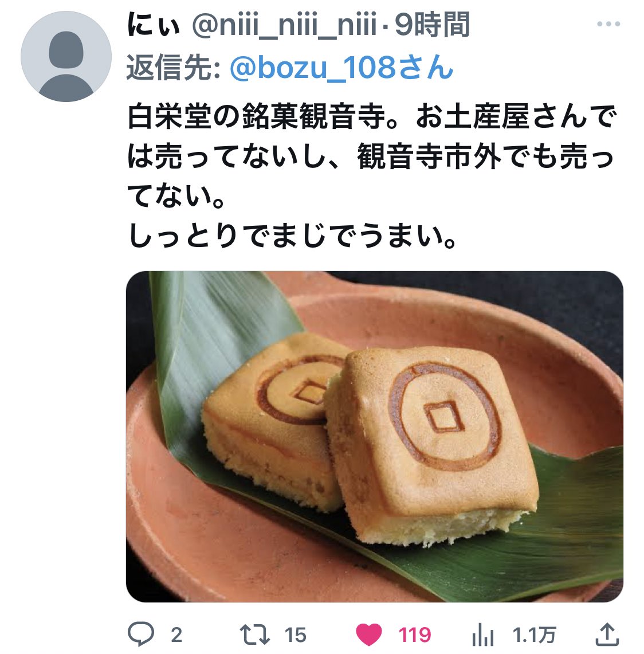Toggle the pink heart like icon

coord(369,635)
